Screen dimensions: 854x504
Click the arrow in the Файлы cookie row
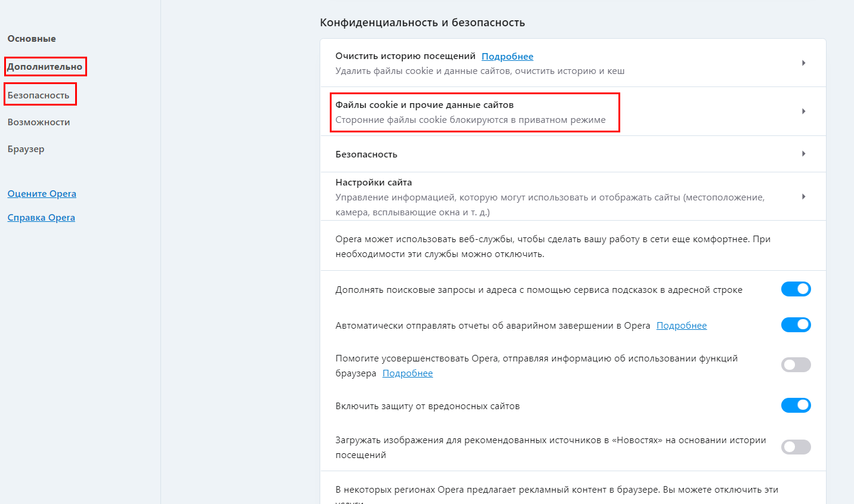click(x=803, y=112)
